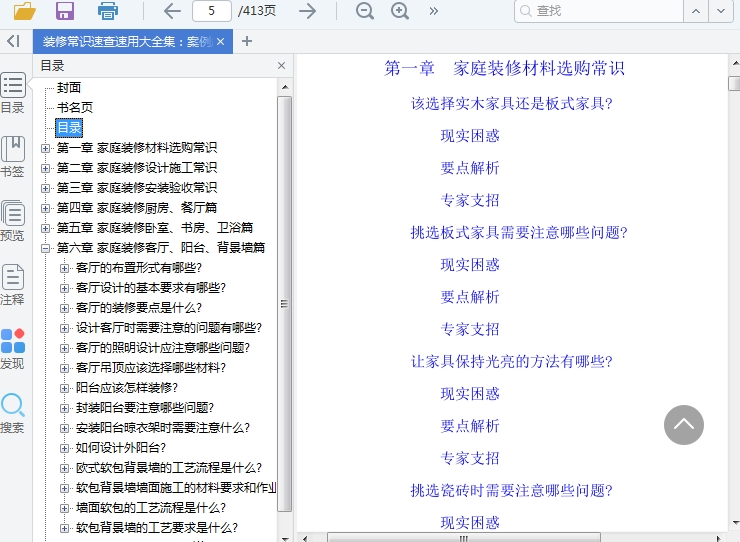
Task: Expand 第三章 家庭装修安装验收常识 node
Action: coord(45,188)
